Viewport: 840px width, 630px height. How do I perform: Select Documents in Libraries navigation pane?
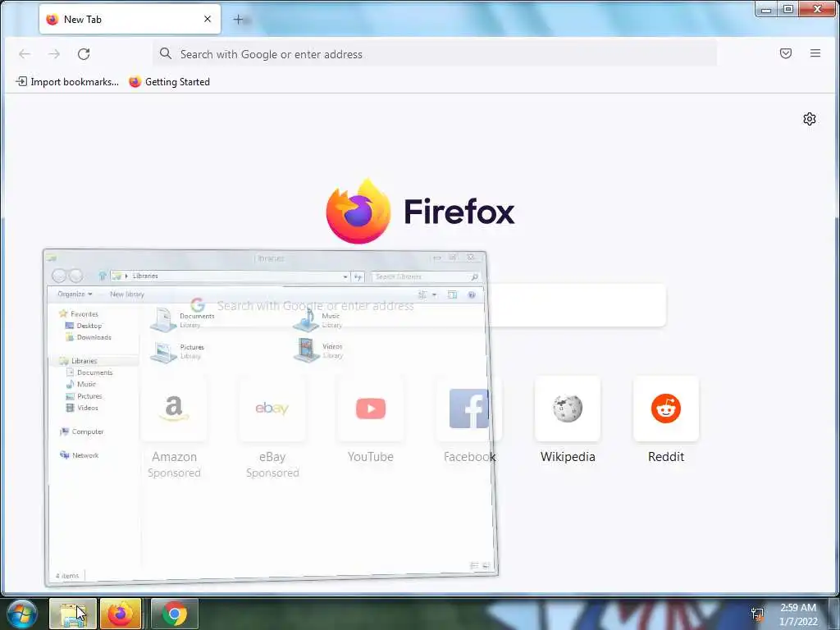(x=89, y=372)
